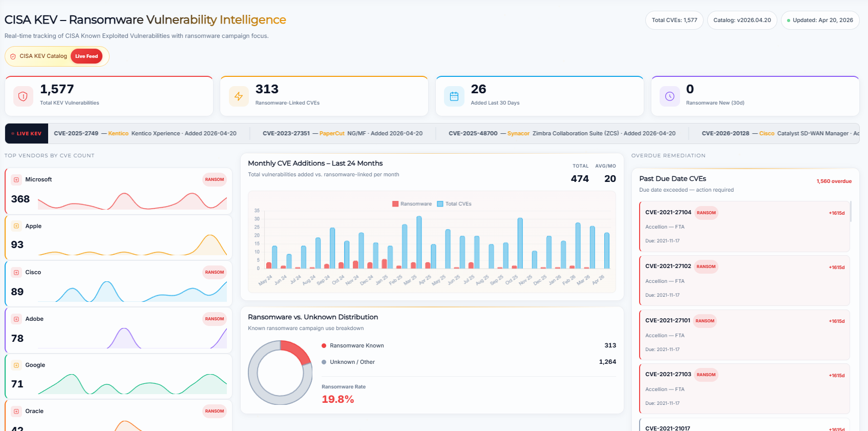
Task: Click the Apple vendor icon
Action: click(x=16, y=226)
